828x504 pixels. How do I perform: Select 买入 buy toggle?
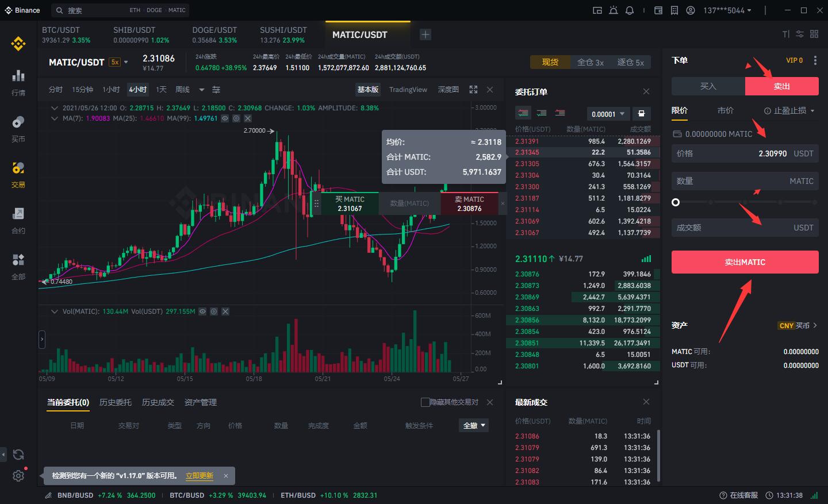[x=708, y=86]
